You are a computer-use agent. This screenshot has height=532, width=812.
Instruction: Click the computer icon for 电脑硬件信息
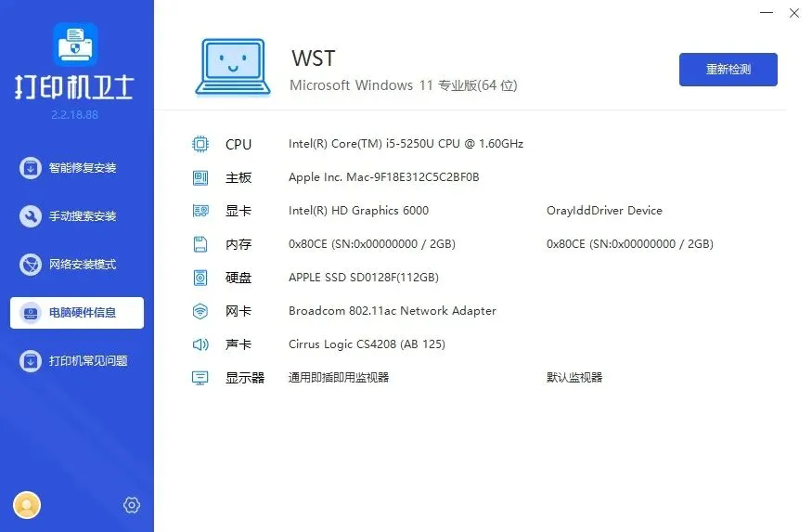click(x=30, y=313)
